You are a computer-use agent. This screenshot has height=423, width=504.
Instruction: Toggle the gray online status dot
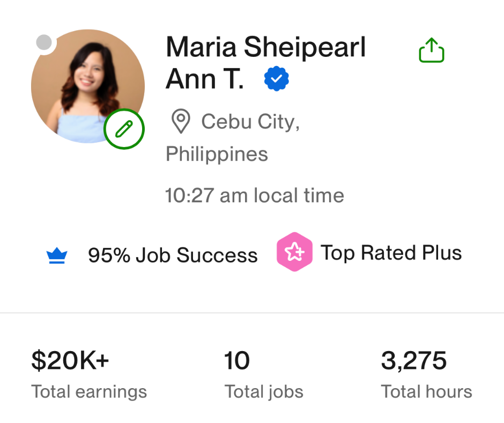coord(44,42)
